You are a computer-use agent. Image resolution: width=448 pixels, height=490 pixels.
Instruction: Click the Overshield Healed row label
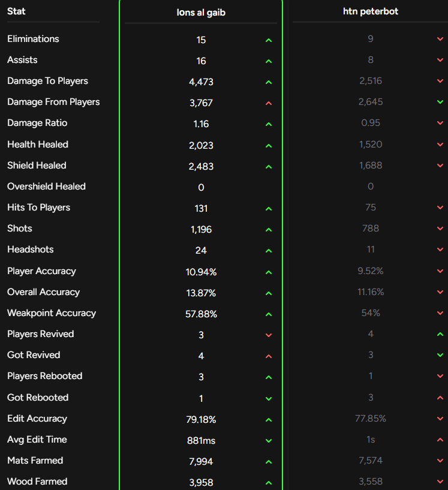coord(46,187)
